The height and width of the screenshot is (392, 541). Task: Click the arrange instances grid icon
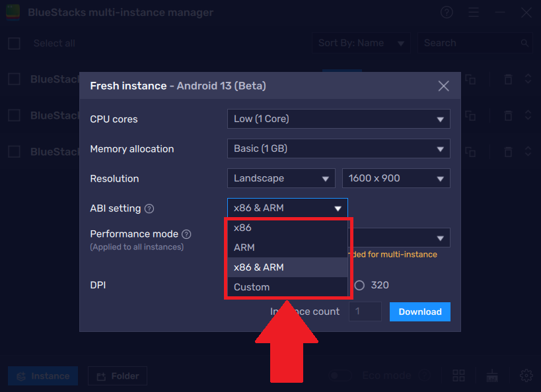pos(459,376)
